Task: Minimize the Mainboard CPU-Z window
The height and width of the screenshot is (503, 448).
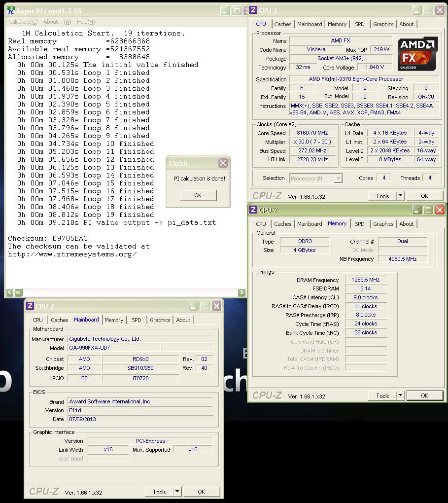Action: [x=193, y=306]
